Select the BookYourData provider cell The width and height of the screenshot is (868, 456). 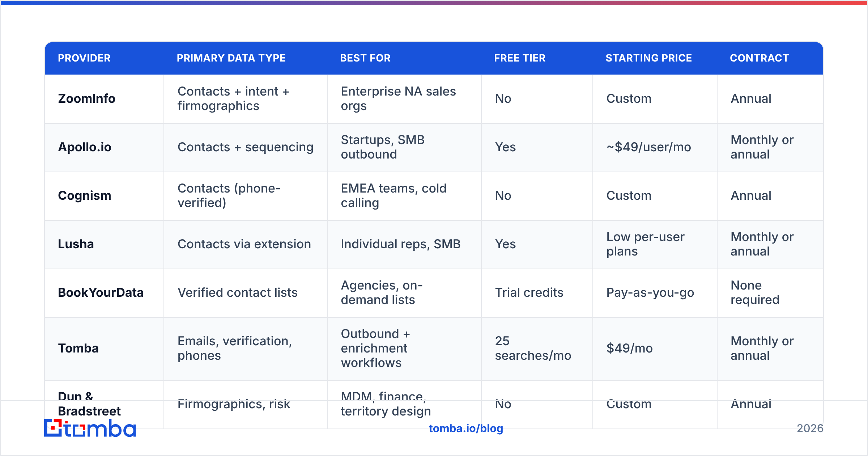pyautogui.click(x=104, y=293)
